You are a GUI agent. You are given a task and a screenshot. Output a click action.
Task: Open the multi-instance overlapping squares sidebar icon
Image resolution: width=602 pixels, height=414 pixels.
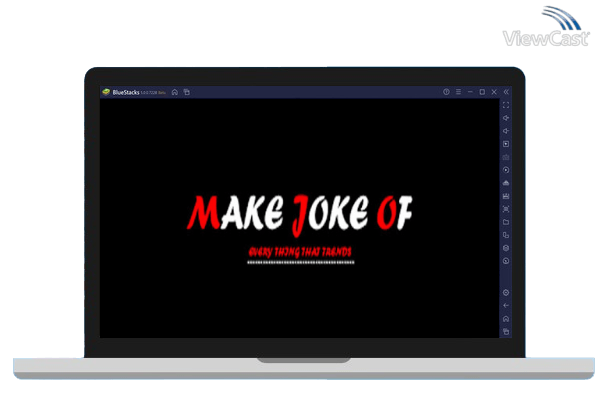506,235
